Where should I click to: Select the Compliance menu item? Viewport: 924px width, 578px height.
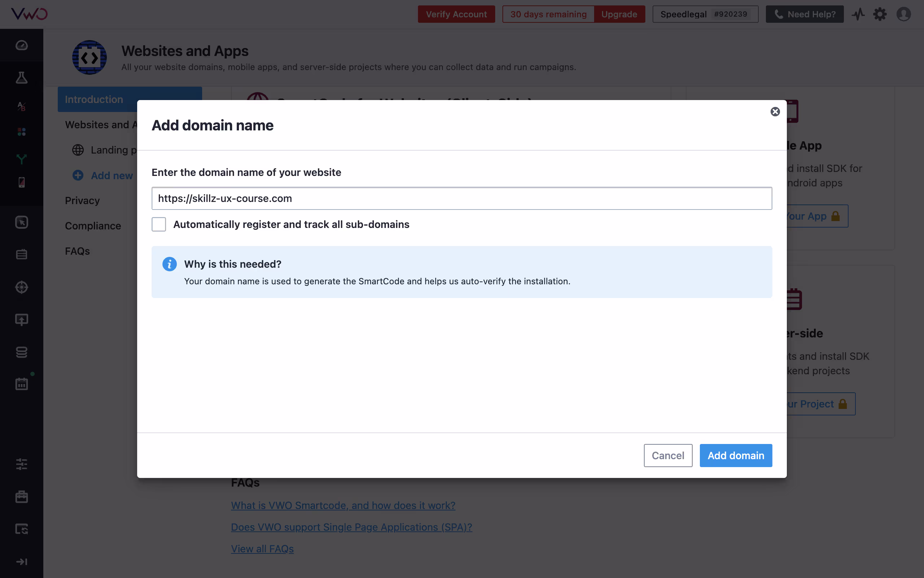(x=93, y=226)
